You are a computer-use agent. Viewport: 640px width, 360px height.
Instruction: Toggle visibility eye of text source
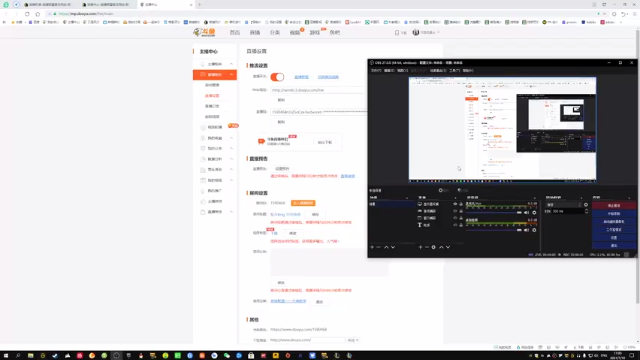455,225
